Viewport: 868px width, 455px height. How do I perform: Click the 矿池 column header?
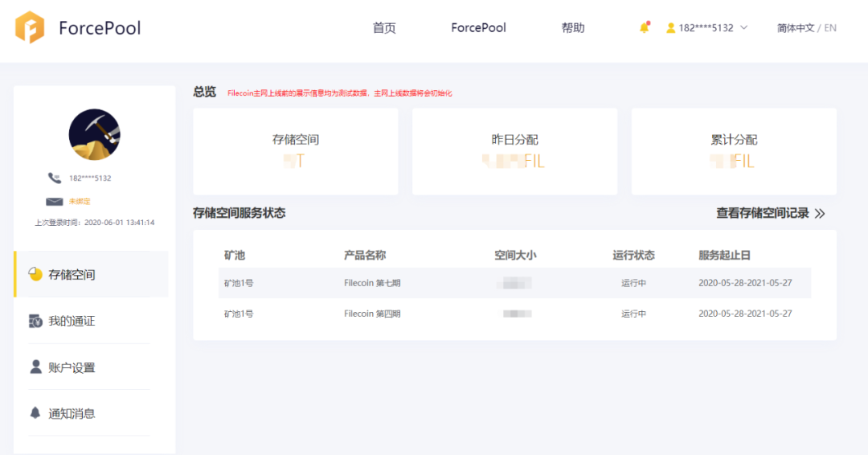tap(234, 255)
